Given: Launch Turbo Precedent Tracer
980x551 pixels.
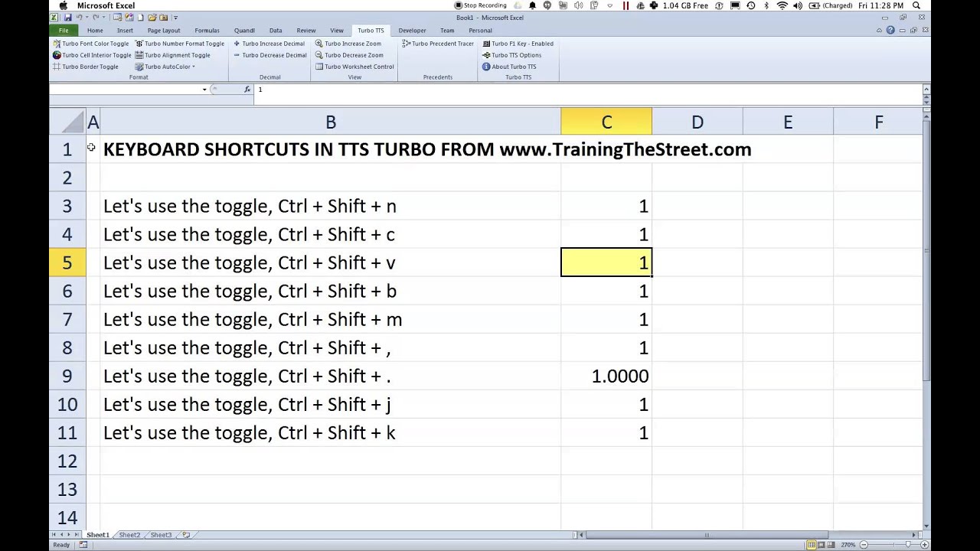Looking at the screenshot, I should click(x=438, y=44).
